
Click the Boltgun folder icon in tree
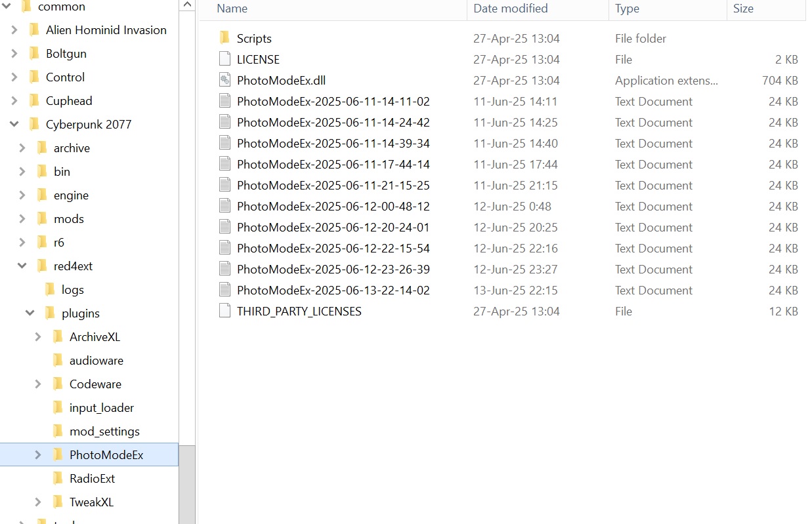pos(34,53)
